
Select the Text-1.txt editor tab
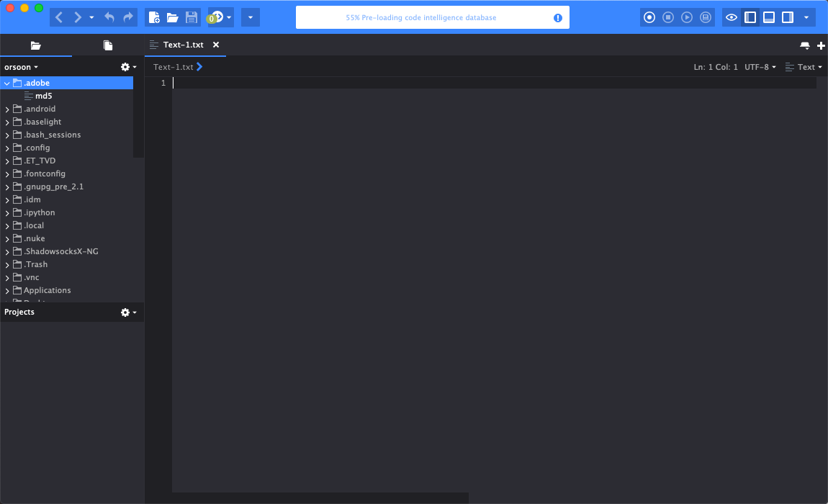(x=183, y=45)
